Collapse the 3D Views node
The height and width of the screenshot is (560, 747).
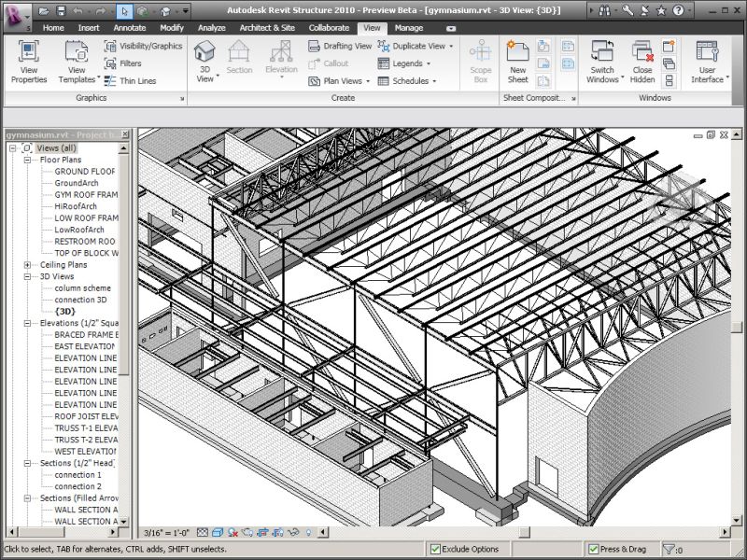pos(27,276)
